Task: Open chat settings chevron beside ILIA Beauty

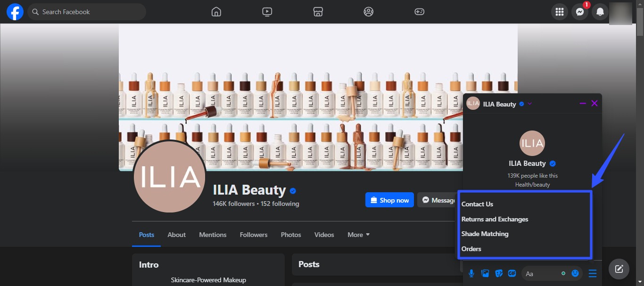Action: [530, 104]
